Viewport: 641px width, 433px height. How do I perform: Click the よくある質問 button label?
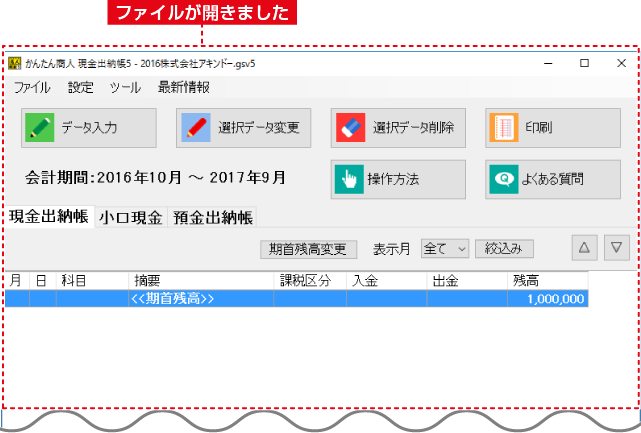(552, 179)
